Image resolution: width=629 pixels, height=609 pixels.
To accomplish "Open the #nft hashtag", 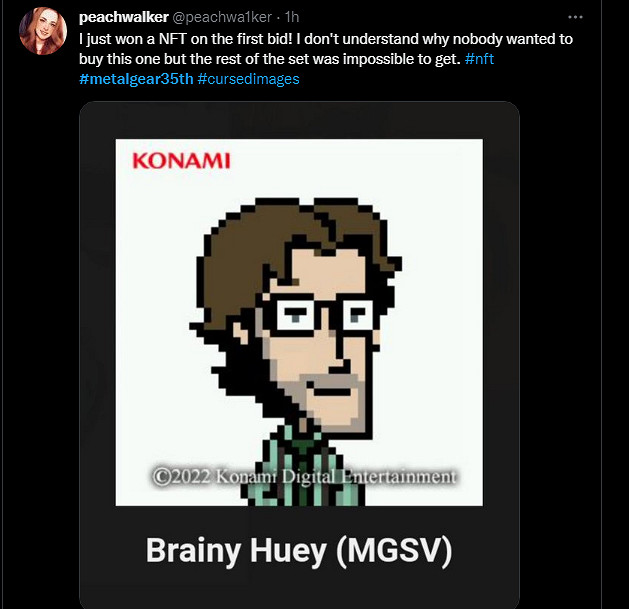I will (x=479, y=59).
